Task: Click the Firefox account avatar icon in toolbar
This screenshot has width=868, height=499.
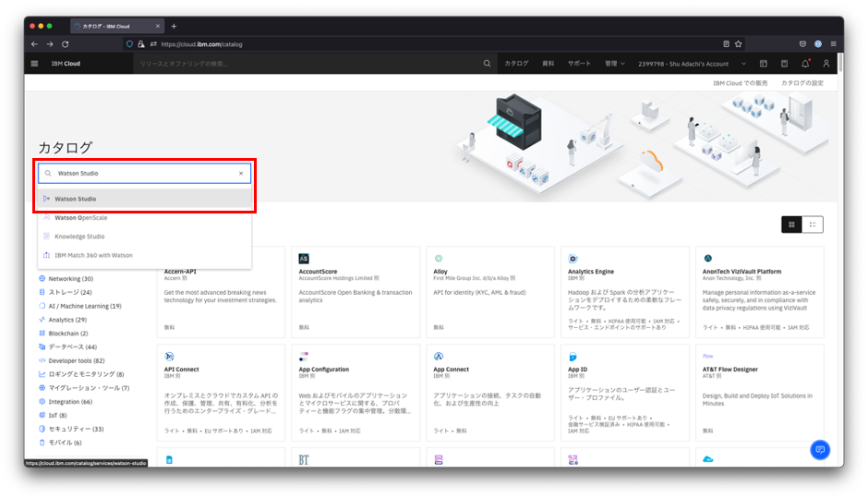Action: click(x=817, y=44)
